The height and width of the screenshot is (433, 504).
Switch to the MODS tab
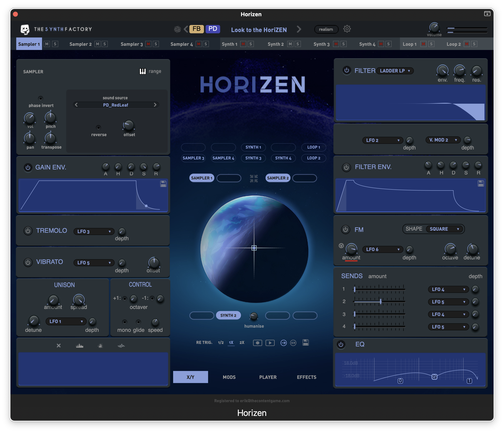point(228,377)
